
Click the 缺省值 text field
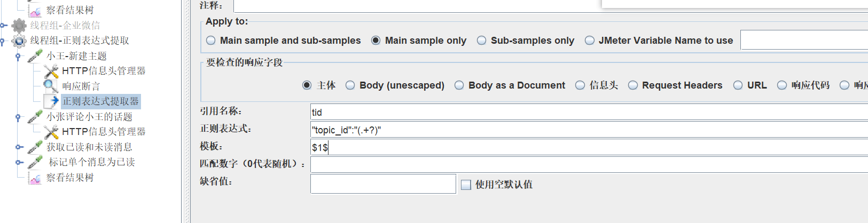pos(383,184)
